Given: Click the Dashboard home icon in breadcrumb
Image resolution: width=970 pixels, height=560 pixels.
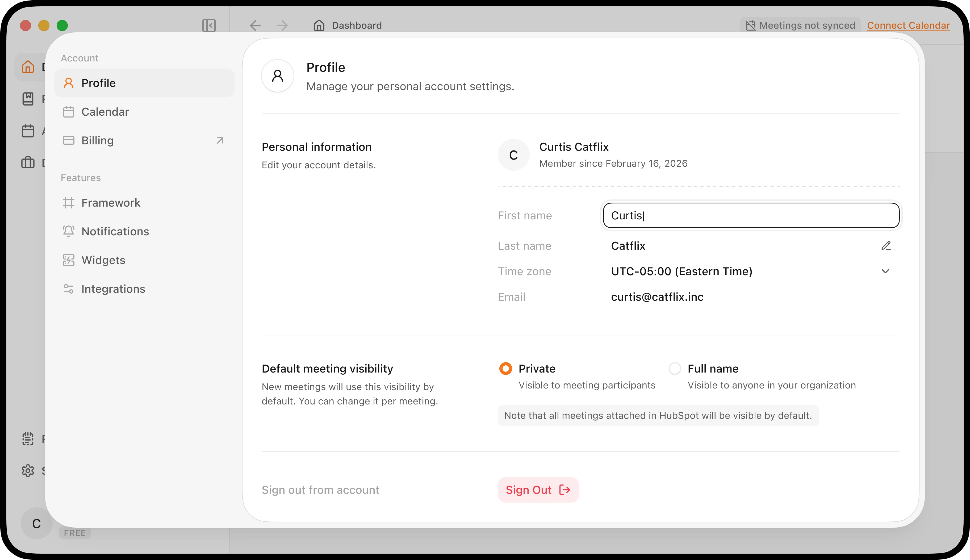Looking at the screenshot, I should click(x=319, y=25).
